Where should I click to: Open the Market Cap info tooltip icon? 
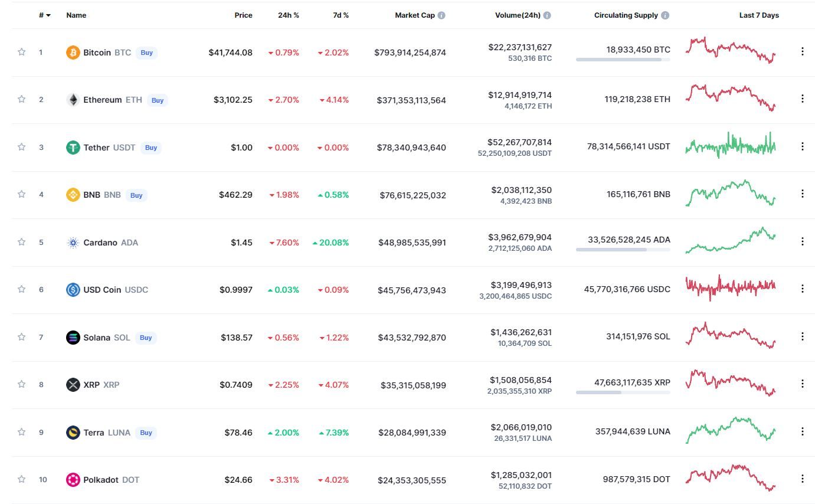[x=441, y=15]
